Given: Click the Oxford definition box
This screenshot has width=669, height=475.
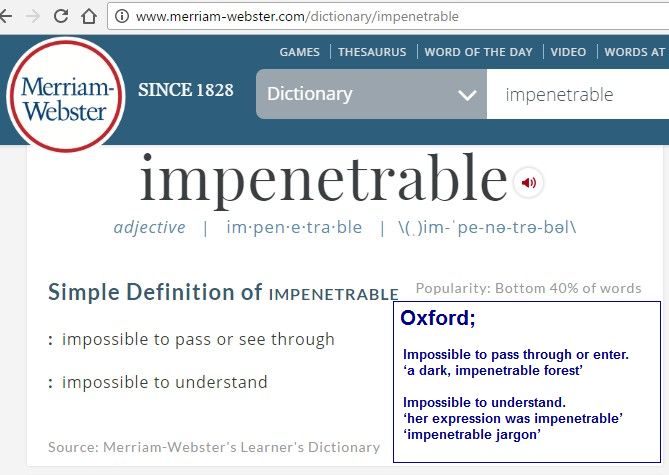Looking at the screenshot, I should pos(527,382).
